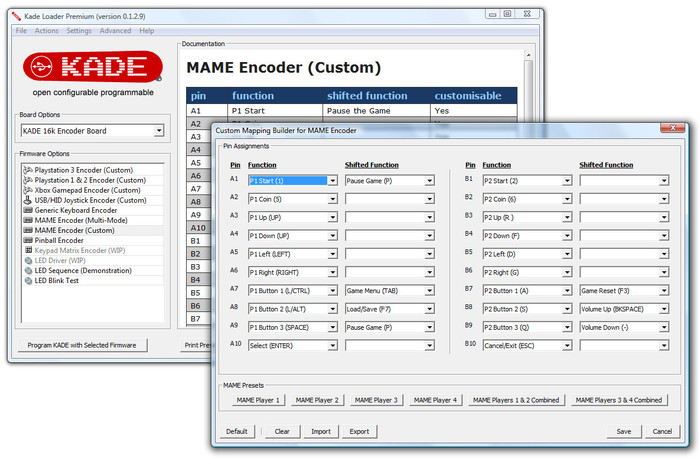700x458 pixels.
Task: Apply the MAME Player 4 preset
Action: coord(435,400)
